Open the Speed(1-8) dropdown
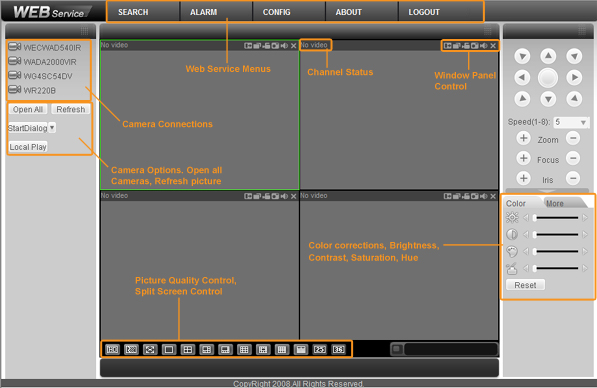Screen dimensions: 597x388 [x=571, y=122]
